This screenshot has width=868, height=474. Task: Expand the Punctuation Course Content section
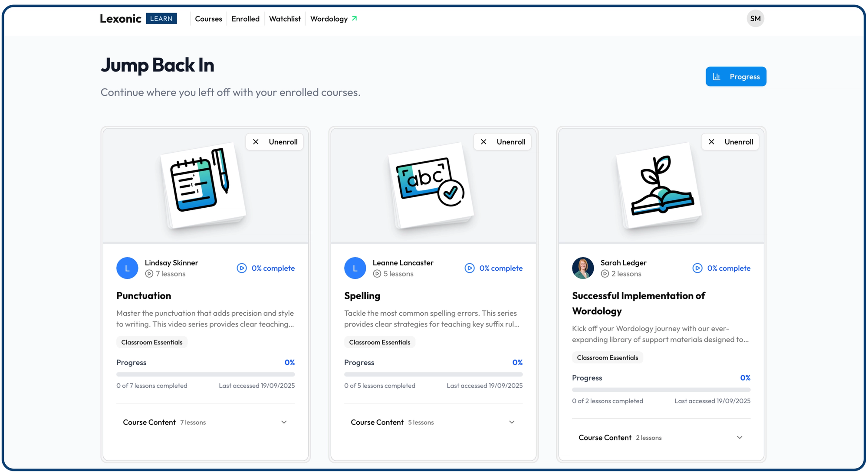[205, 422]
